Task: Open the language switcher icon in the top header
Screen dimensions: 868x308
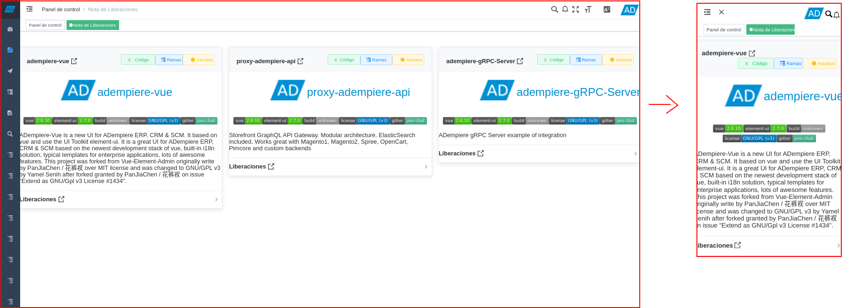Action: 606,9
